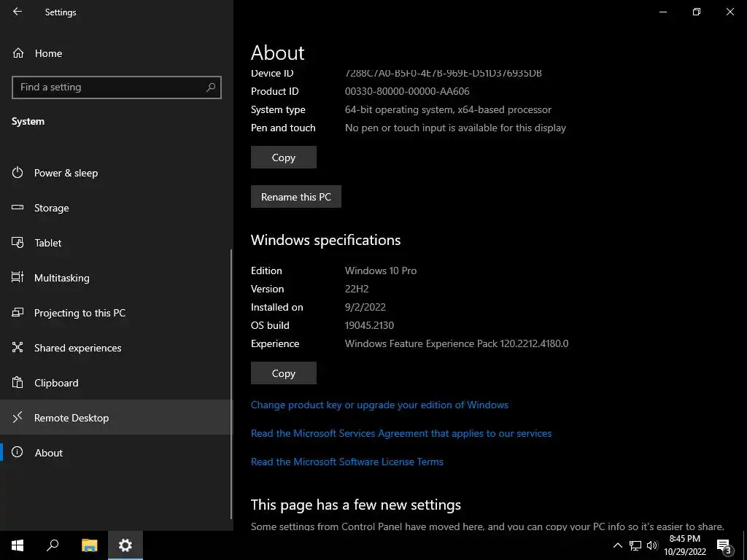Click the Edition value Windows 10 Pro
This screenshot has height=560, width=747.
coord(381,271)
